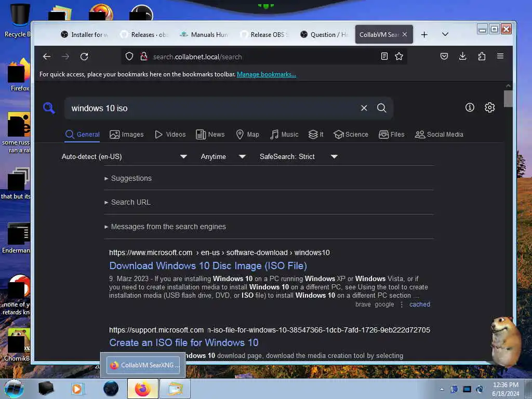Screen dimensions: 532x399
Task: Reload the page with the refresh icon
Action: 84,57
